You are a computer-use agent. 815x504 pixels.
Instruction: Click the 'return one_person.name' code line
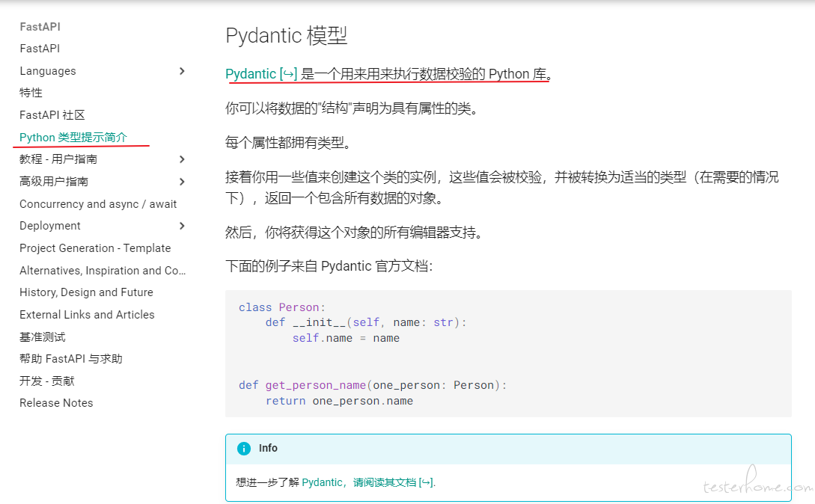(340, 401)
